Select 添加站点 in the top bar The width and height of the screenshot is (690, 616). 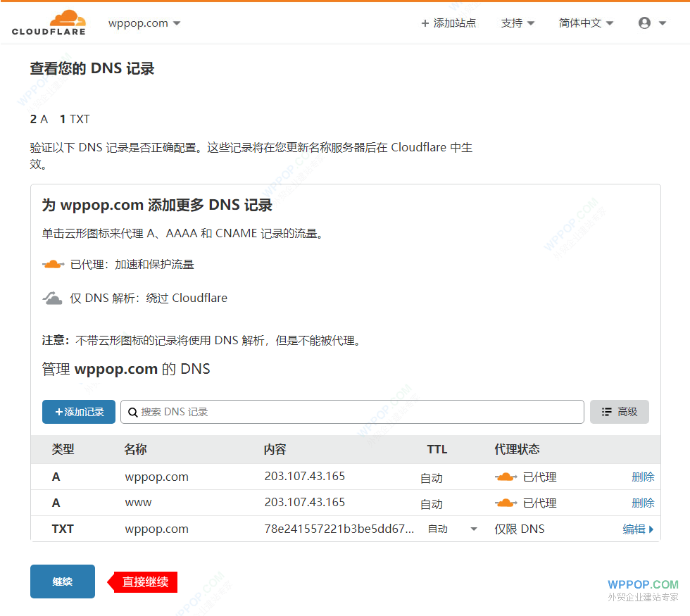tap(454, 23)
